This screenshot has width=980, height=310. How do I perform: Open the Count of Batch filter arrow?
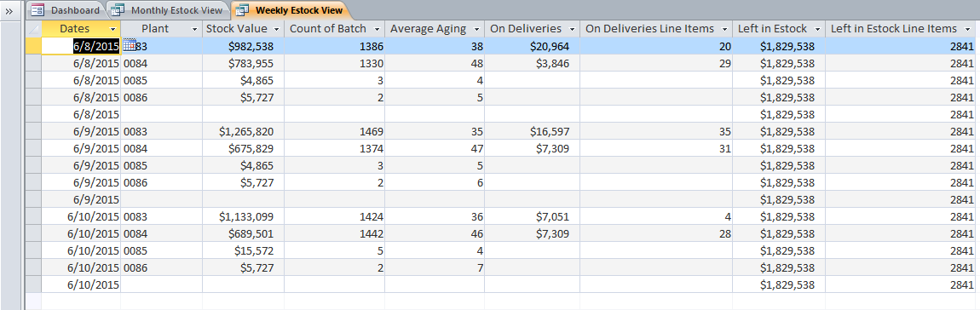click(378, 29)
